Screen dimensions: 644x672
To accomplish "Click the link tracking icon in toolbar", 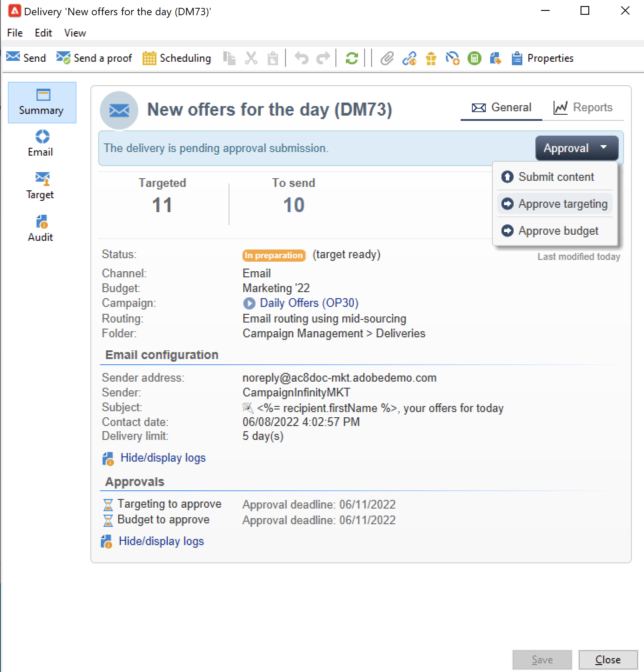I will click(409, 58).
